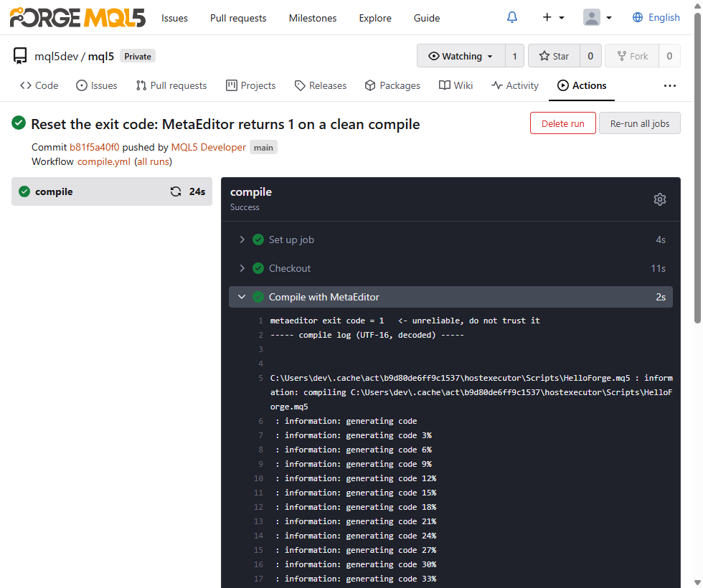Image resolution: width=703 pixels, height=588 pixels.
Task: Switch to the Releases tab
Action: tap(321, 85)
